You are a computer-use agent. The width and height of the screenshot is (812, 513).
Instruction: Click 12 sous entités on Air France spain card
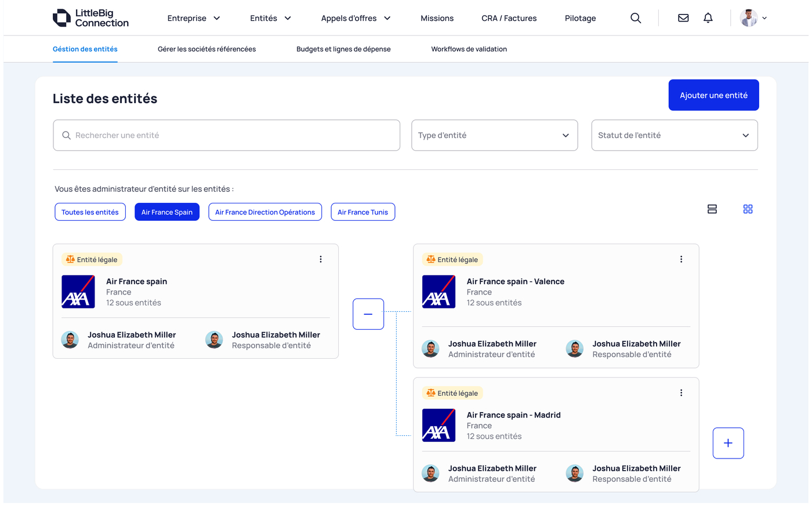[133, 303]
